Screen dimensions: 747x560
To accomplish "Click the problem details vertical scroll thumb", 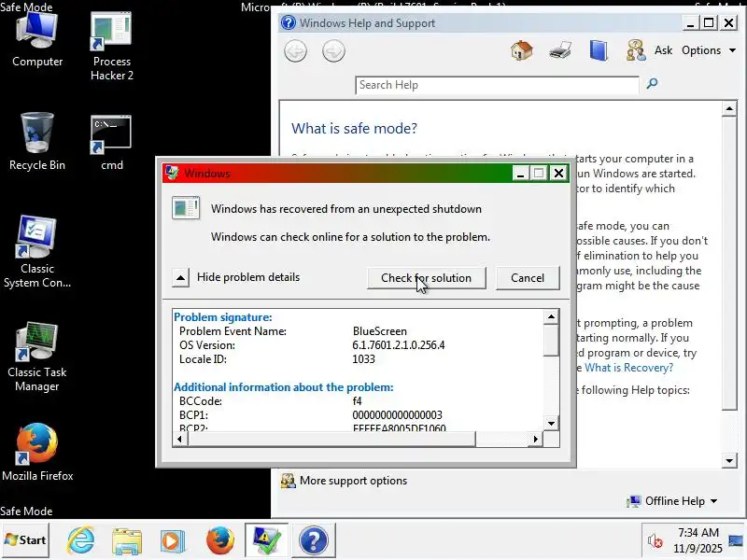I will click(x=551, y=340).
